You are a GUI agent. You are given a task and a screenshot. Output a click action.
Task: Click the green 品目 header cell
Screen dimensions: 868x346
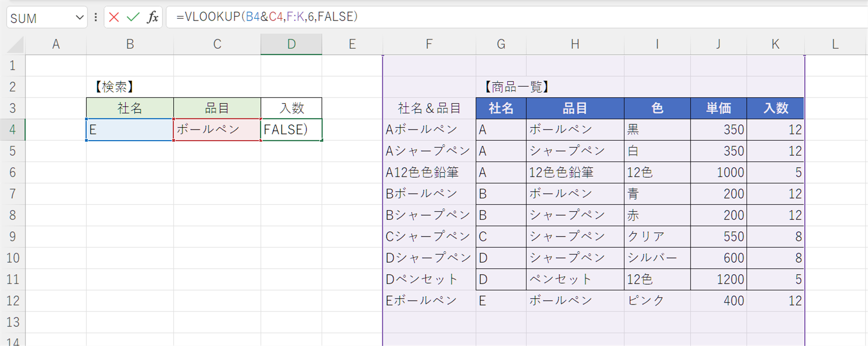[217, 108]
